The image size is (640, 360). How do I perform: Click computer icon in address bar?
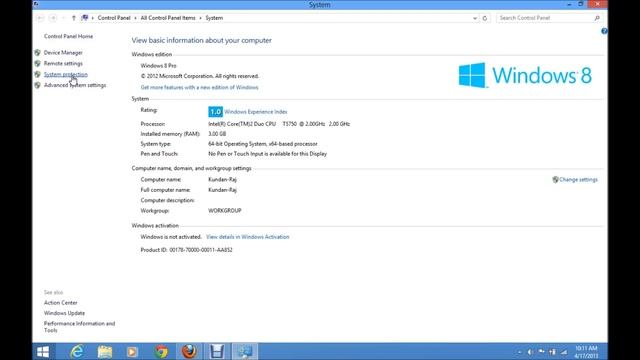tap(85, 18)
